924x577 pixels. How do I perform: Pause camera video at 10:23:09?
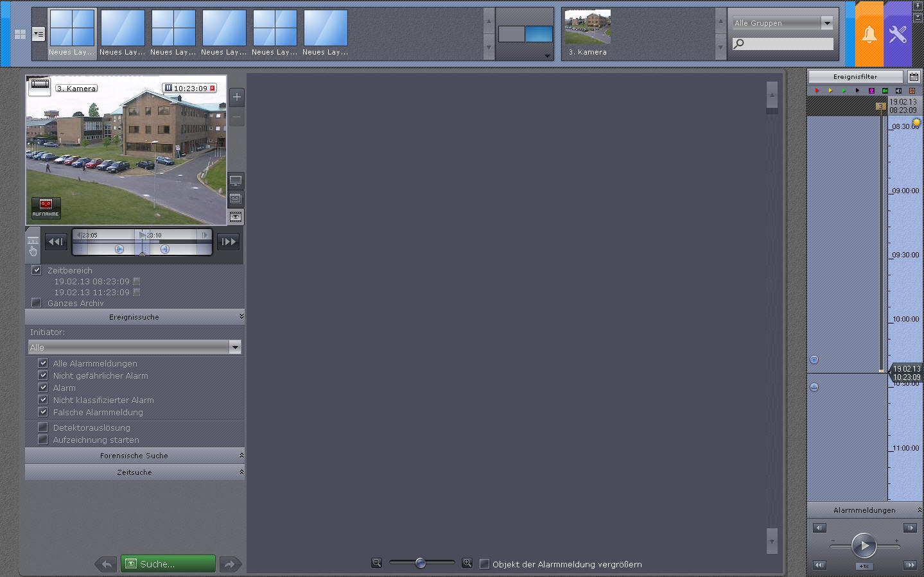[x=168, y=88]
